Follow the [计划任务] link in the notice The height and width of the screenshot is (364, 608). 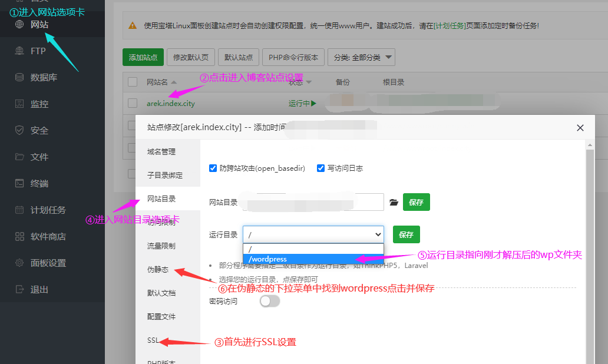click(x=450, y=25)
